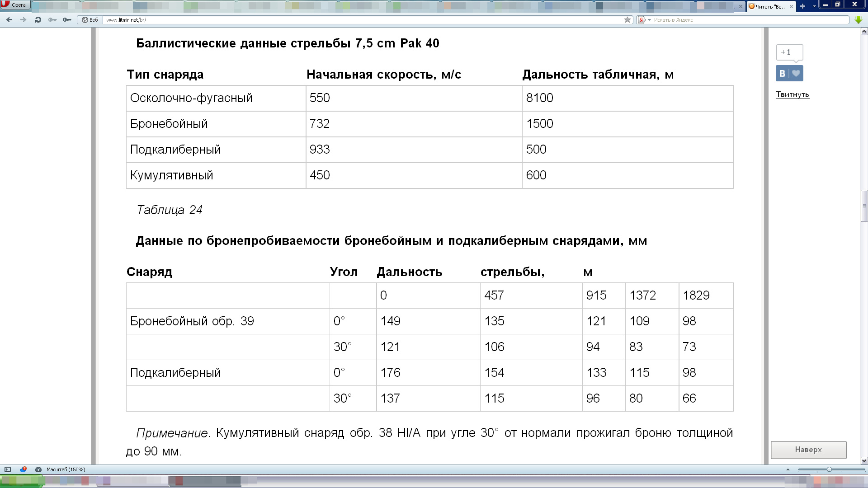Open a new tab with plus button
The image size is (868, 488).
(x=802, y=6)
